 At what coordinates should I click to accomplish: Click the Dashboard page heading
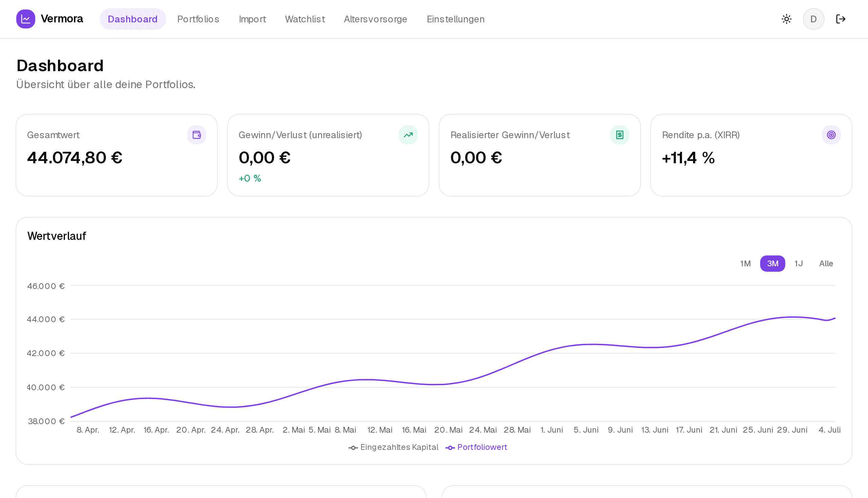[60, 65]
